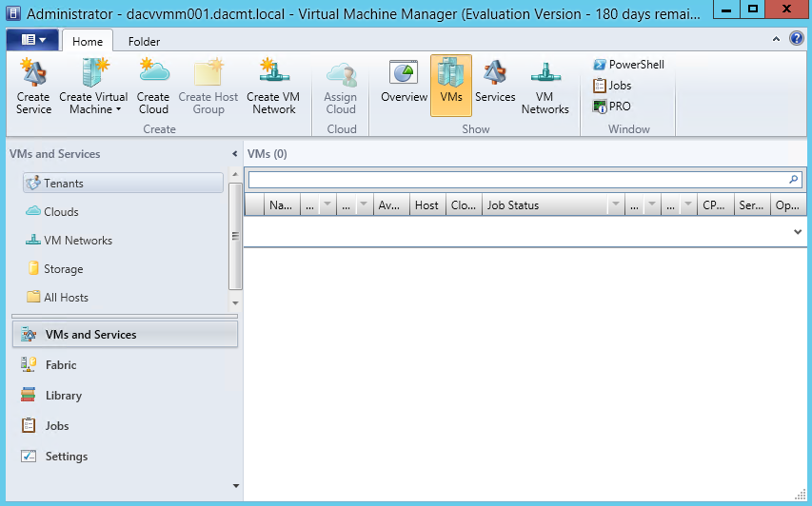Open the help question mark icon
Viewport: 812px width, 506px height.
(x=797, y=38)
